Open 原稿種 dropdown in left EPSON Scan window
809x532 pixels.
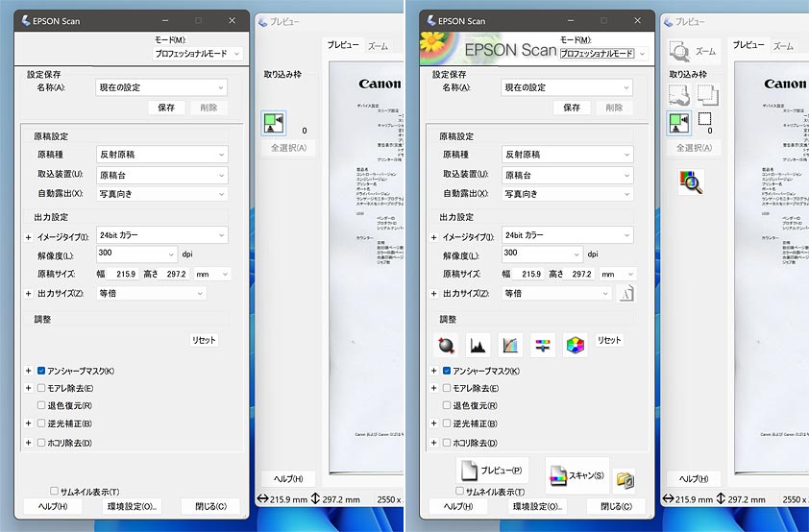pyautogui.click(x=162, y=155)
